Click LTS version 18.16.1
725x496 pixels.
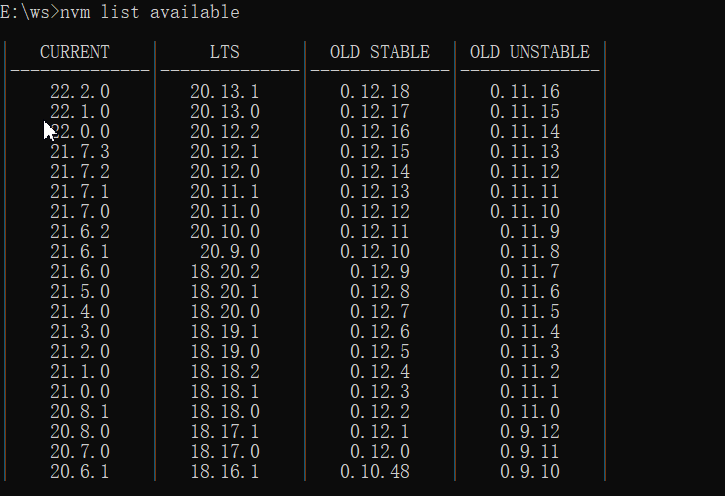tap(225, 472)
